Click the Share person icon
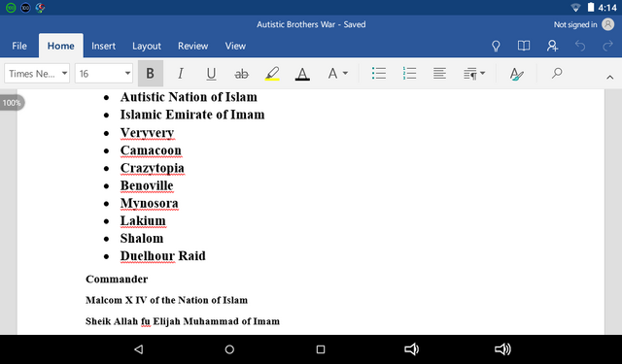Screen dimensions: 622x364 click(x=552, y=46)
